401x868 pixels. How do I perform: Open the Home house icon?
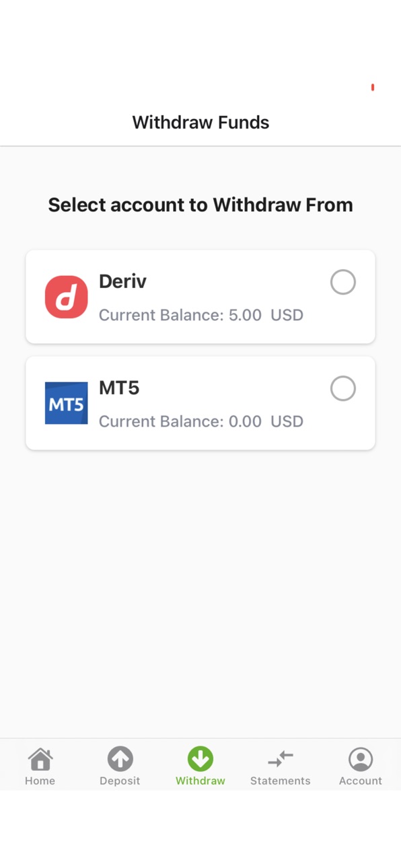click(x=40, y=759)
